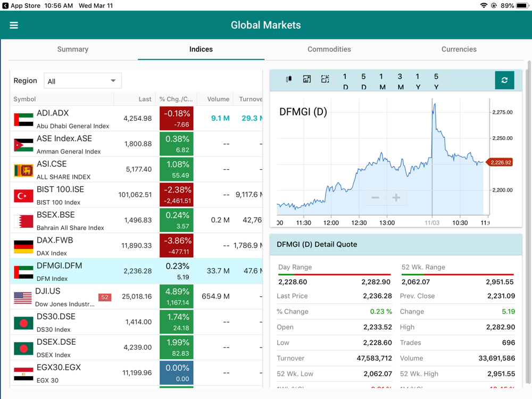
Task: Tap the Egypt flag beside EGX30.EGX
Action: pos(23,374)
